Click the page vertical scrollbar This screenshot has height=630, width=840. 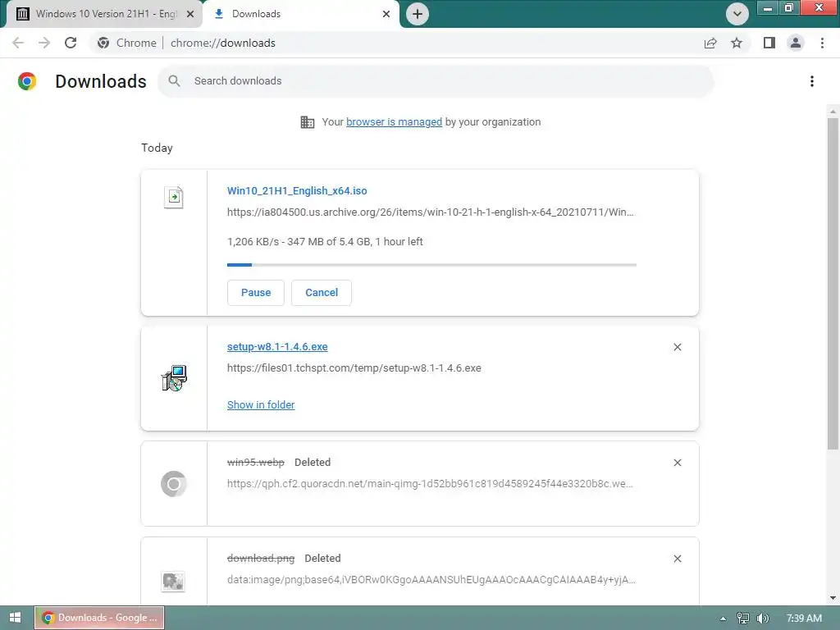[x=833, y=284]
